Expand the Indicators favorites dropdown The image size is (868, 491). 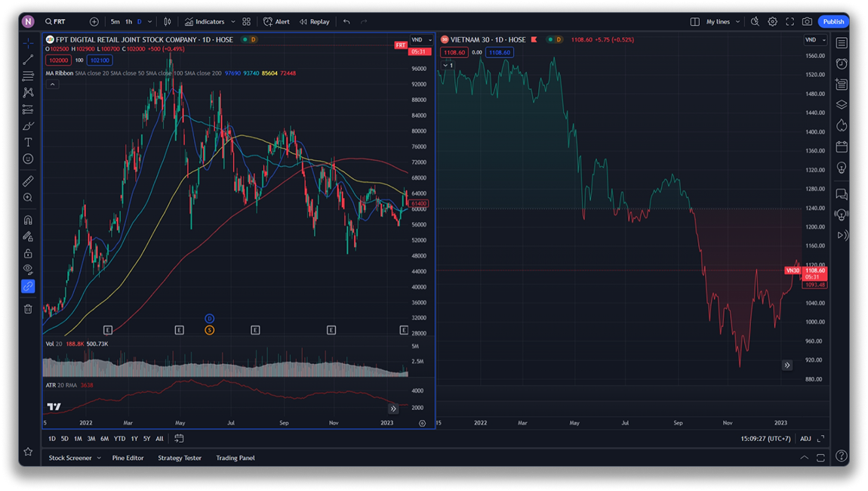[233, 22]
